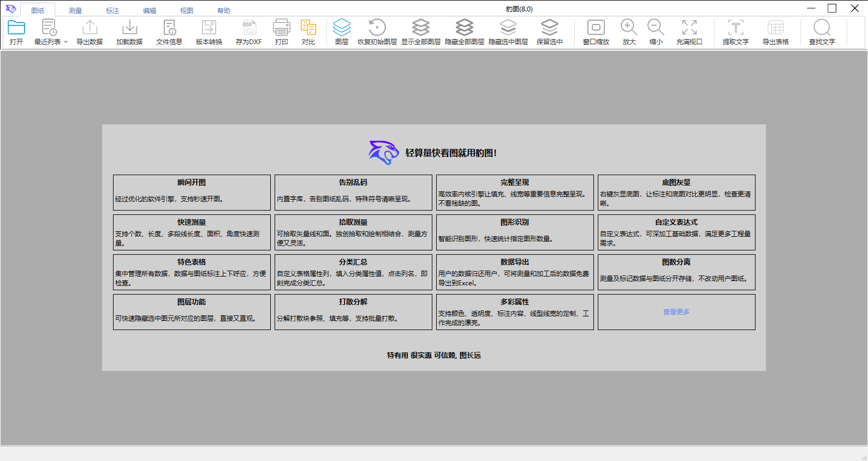Image resolution: width=868 pixels, height=461 pixels.
Task: Switch to the 编辑 tab
Action: pos(150,10)
